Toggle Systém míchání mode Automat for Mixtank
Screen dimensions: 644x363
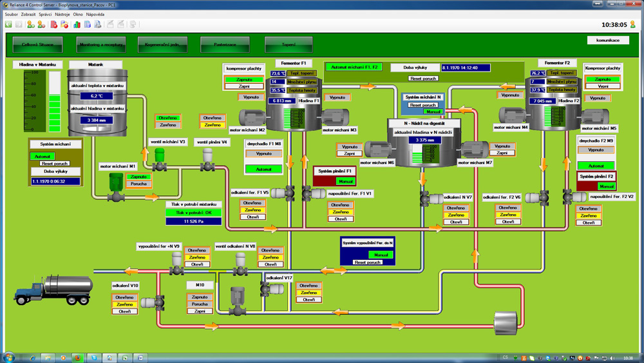[43, 156]
